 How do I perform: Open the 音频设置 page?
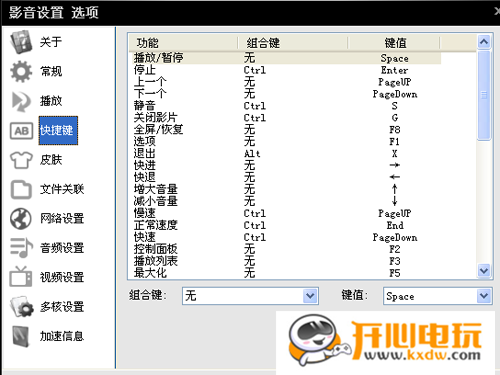pos(62,248)
